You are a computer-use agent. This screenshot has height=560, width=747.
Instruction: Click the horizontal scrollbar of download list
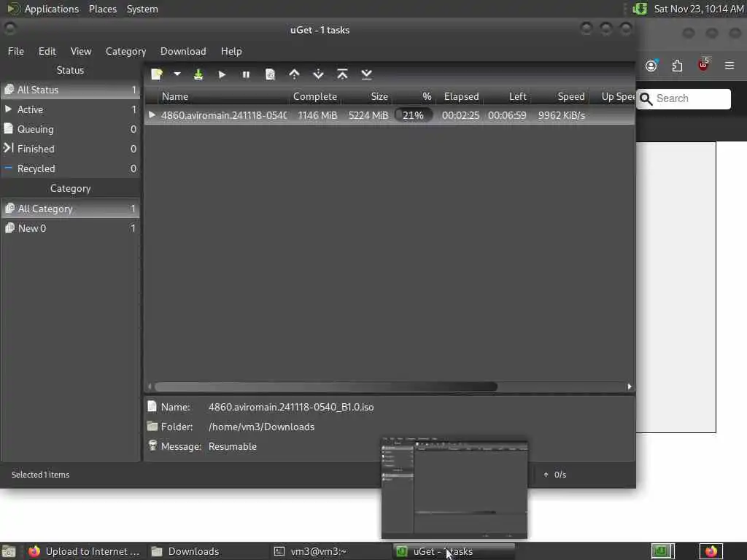pos(326,386)
